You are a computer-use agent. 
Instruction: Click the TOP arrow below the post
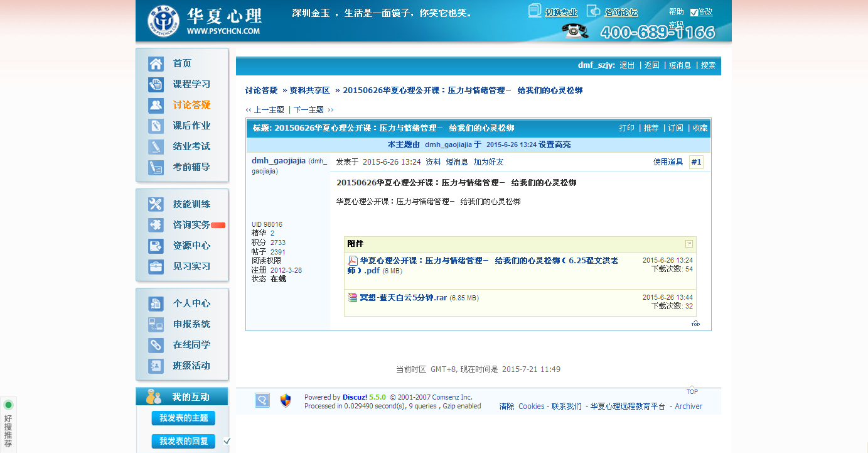(x=695, y=324)
